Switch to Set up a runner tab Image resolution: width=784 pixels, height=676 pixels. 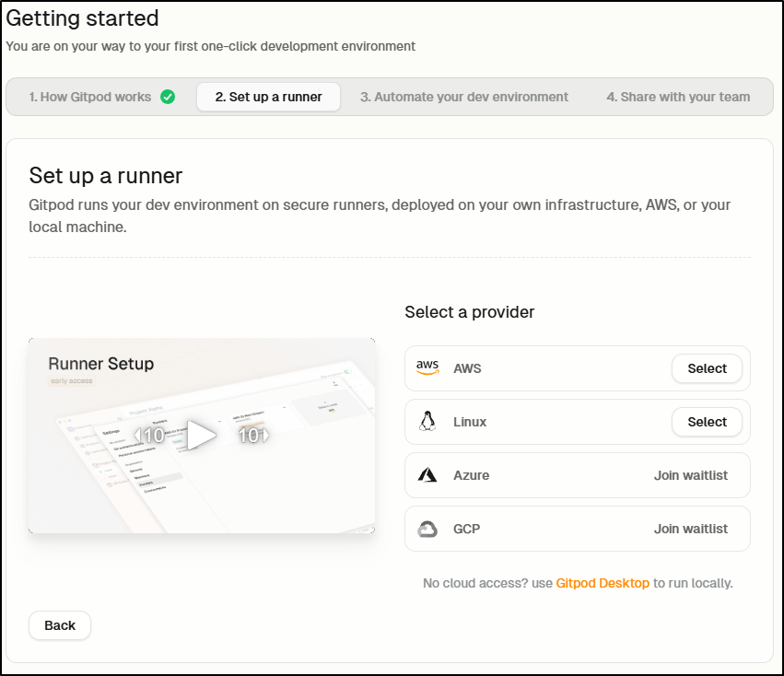tap(268, 97)
